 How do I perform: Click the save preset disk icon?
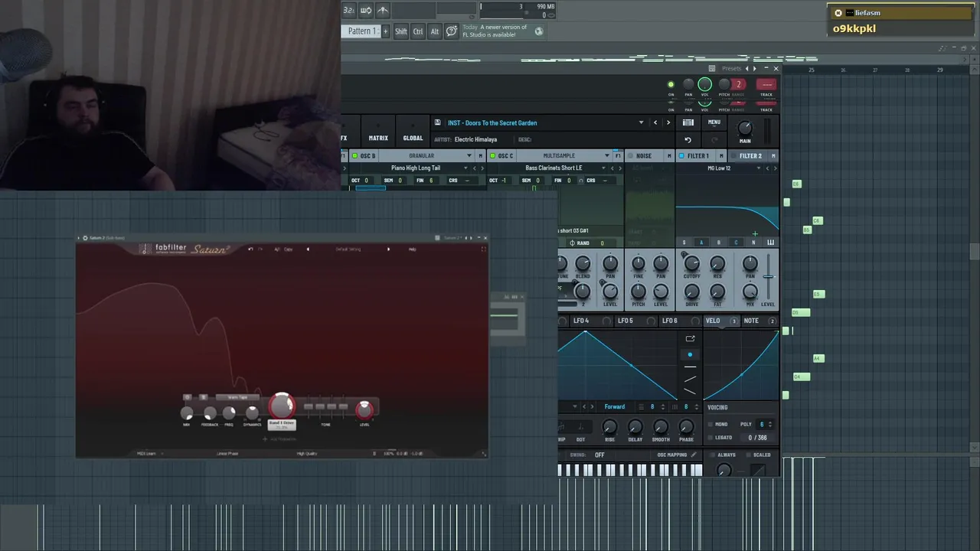click(x=437, y=122)
